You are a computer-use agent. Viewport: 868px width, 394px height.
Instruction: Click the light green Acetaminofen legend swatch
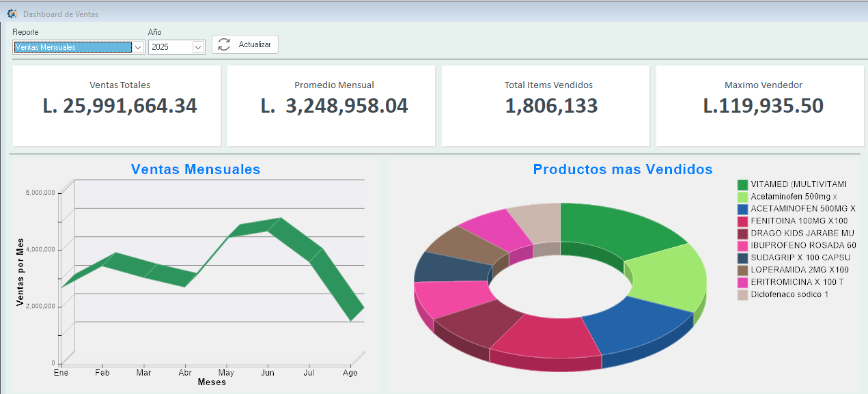point(743,197)
